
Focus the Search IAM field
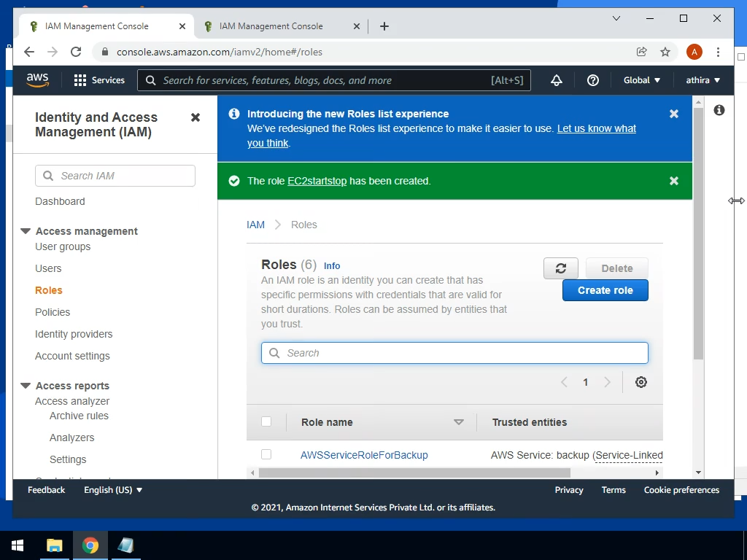click(x=115, y=176)
